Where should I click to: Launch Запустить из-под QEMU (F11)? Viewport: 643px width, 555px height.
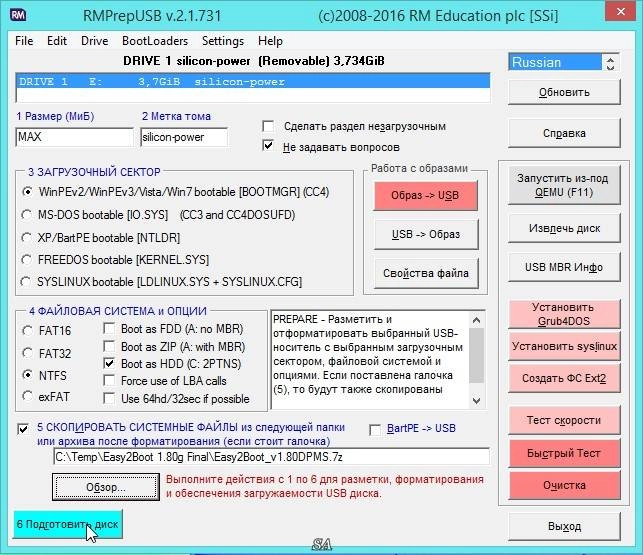tap(564, 185)
